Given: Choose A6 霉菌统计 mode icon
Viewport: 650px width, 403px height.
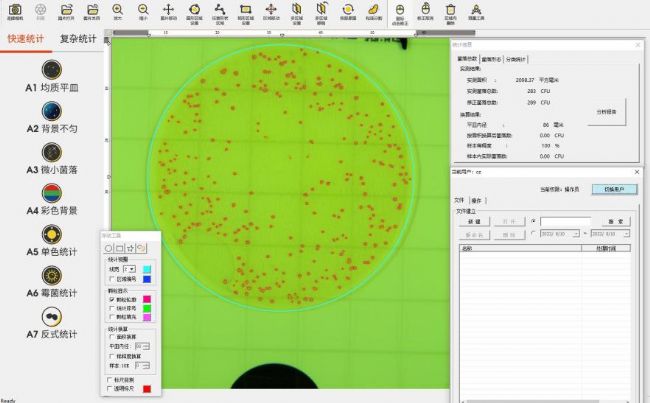Looking at the screenshot, I should (x=52, y=275).
